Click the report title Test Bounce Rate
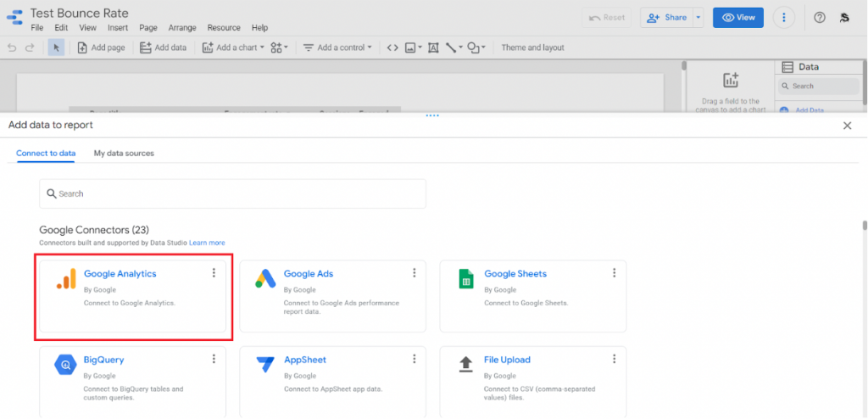Viewport: 868px width, 419px height. pyautogui.click(x=79, y=12)
